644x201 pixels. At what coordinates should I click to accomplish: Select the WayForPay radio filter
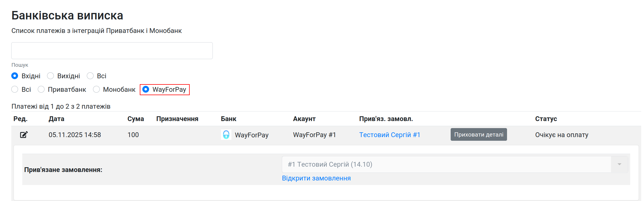tap(146, 90)
